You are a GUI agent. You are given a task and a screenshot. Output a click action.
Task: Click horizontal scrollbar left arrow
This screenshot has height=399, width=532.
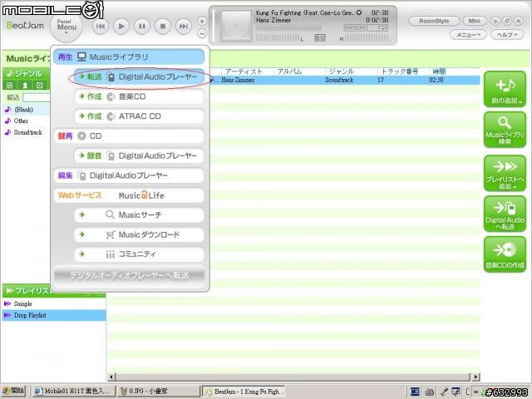[x=111, y=377]
